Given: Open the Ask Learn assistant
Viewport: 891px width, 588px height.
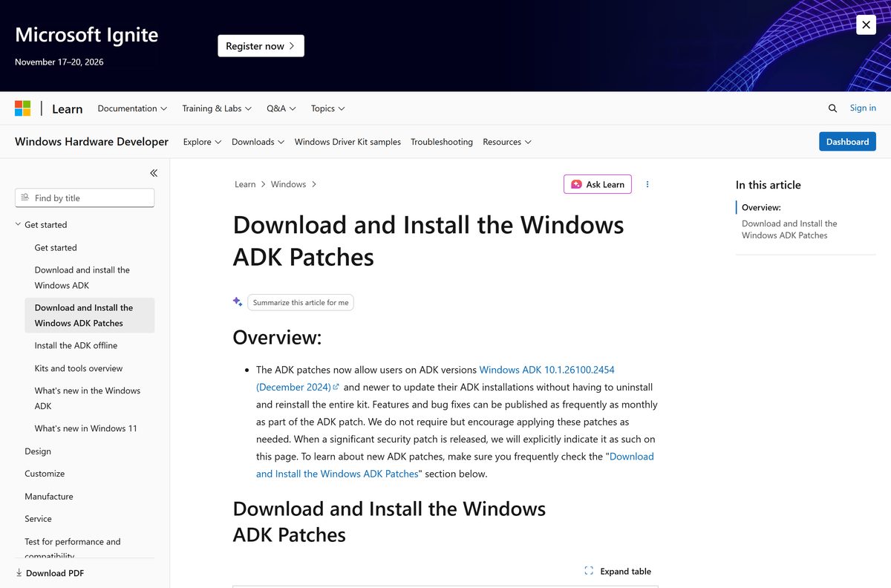Looking at the screenshot, I should click(598, 184).
